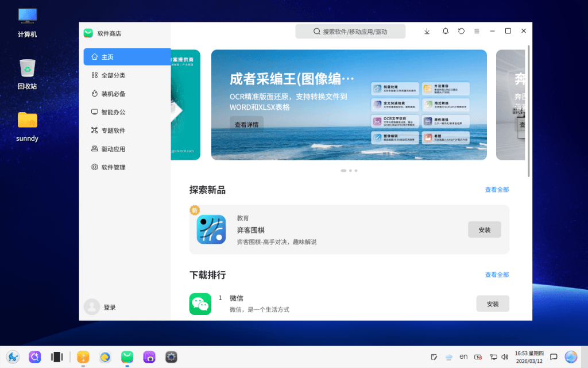Focus the 搜索软件/移动应用/驱动 search box

click(350, 32)
